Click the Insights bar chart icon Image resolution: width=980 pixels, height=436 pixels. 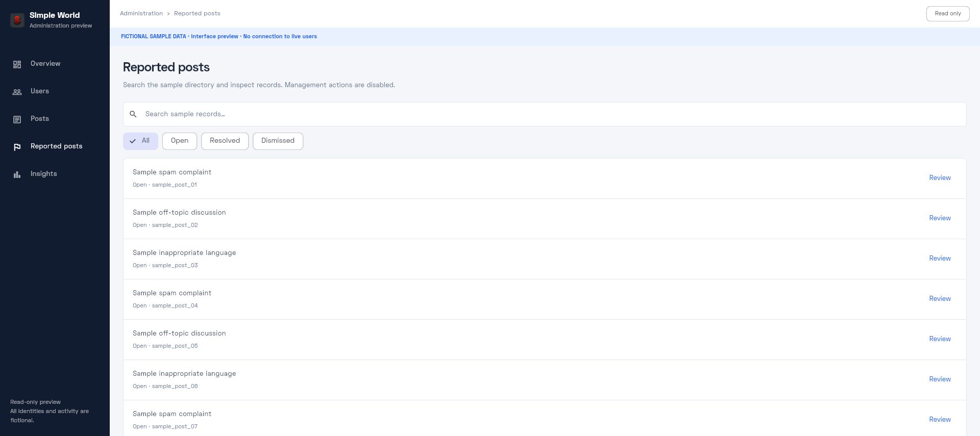pyautogui.click(x=17, y=174)
